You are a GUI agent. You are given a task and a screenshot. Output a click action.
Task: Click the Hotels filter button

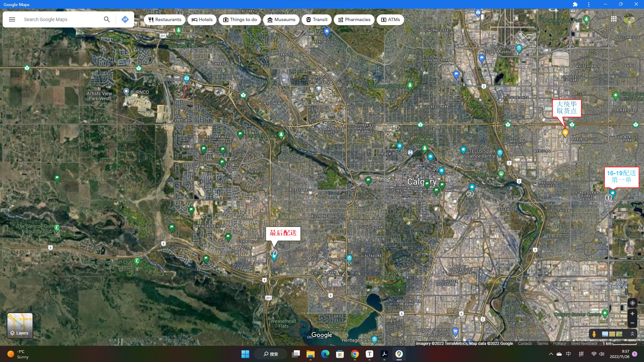[x=202, y=19]
